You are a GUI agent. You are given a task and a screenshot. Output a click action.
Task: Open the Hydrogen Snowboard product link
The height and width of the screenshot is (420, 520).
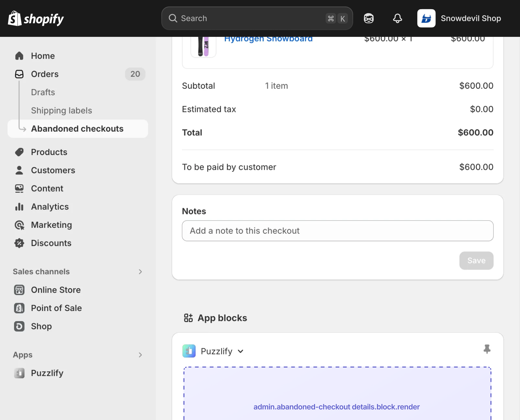click(x=268, y=39)
